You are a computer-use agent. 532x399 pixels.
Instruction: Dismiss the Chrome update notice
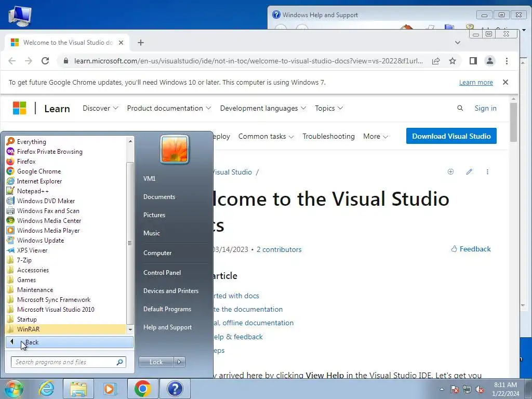(x=505, y=82)
